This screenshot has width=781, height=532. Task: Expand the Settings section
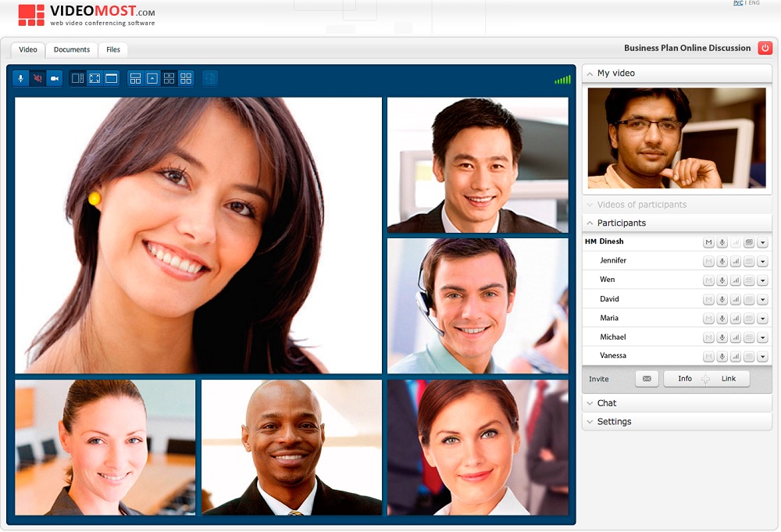click(x=614, y=422)
